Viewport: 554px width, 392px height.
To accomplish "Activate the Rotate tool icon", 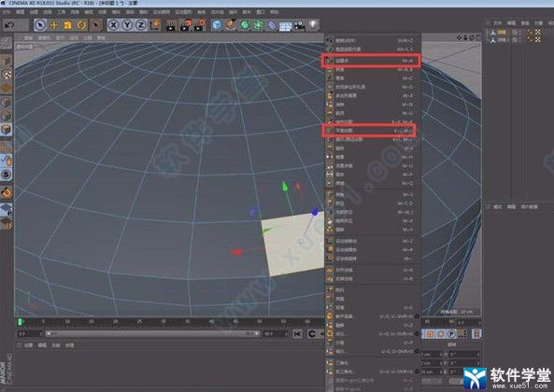I will [x=81, y=25].
